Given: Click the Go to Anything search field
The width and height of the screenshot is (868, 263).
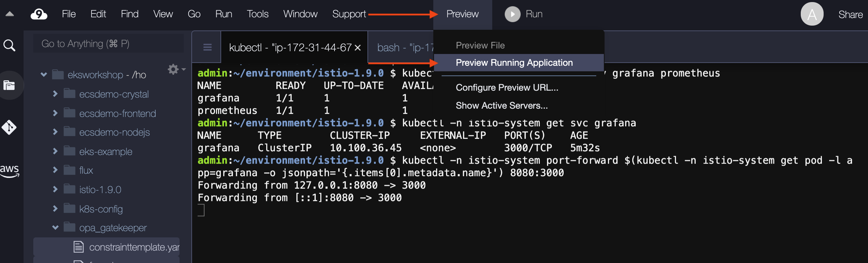Looking at the screenshot, I should point(108,44).
